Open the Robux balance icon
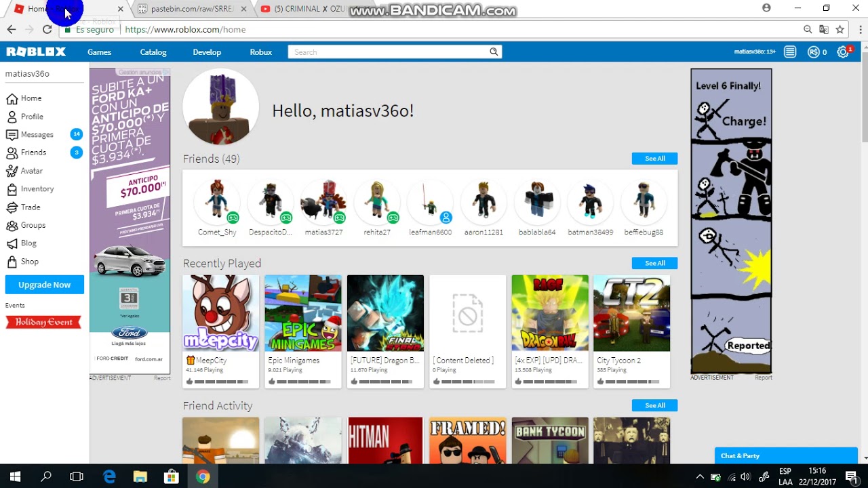Screen dimensions: 868x488 coord(813,52)
